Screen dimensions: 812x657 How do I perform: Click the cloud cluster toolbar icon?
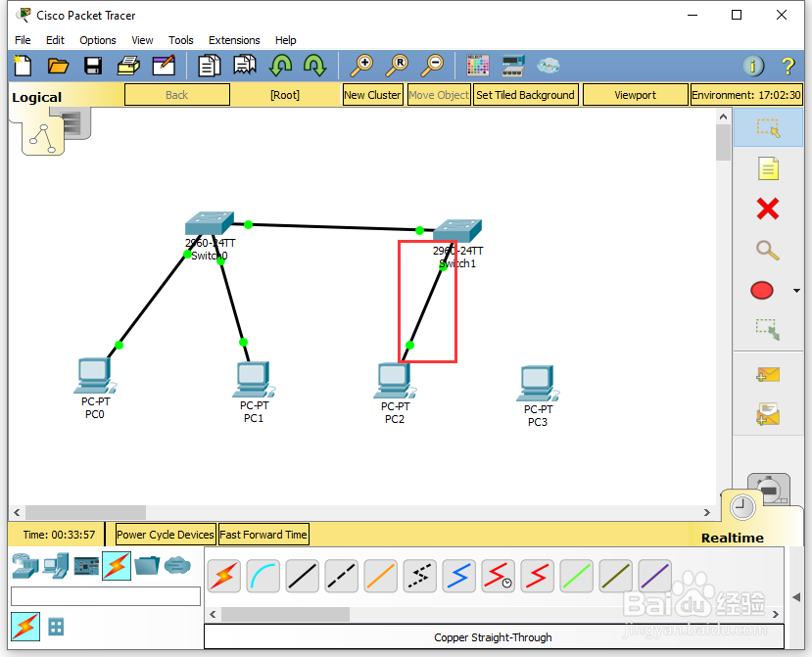[x=548, y=66]
